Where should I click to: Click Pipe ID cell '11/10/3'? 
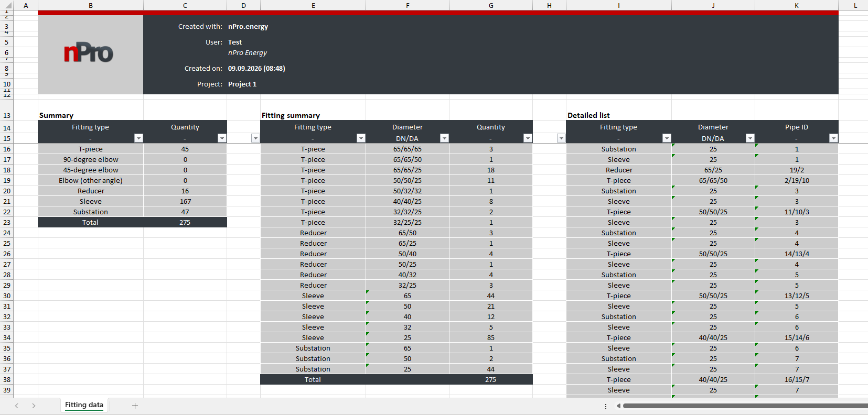pyautogui.click(x=797, y=212)
